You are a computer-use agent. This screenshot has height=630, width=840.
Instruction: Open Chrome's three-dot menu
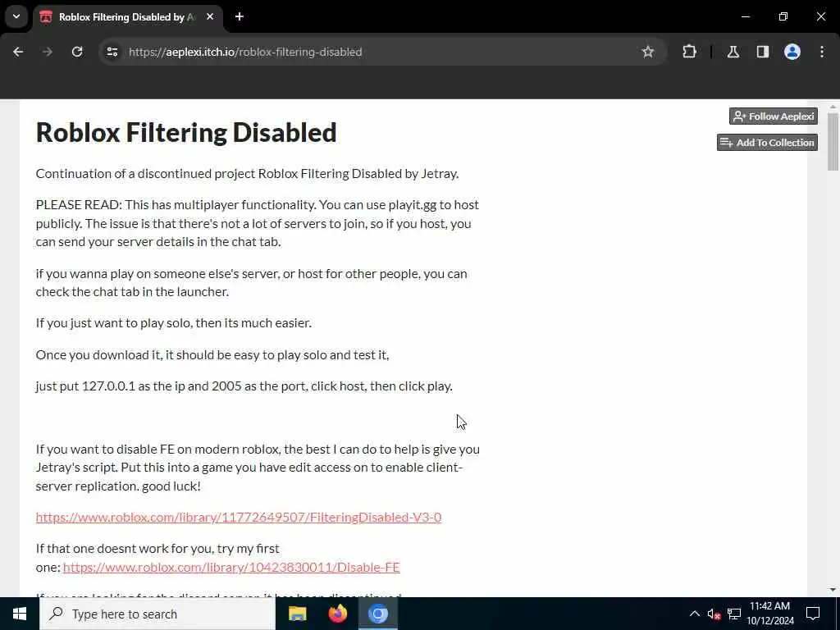(822, 52)
